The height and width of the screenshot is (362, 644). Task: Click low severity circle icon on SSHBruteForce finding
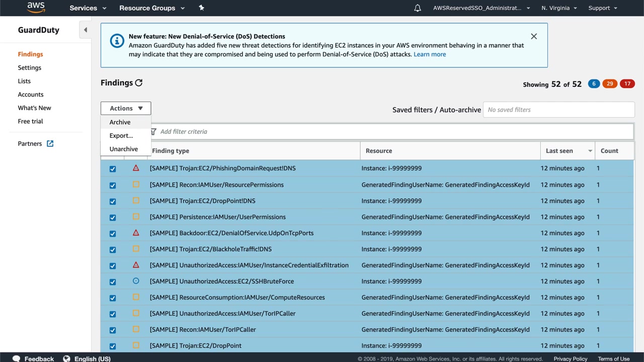(x=136, y=281)
